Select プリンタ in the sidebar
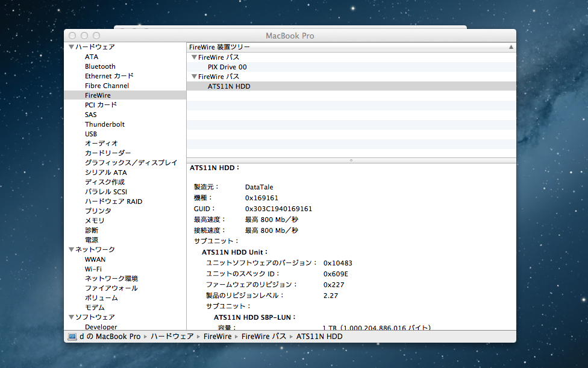This screenshot has height=368, width=588. 98,211
